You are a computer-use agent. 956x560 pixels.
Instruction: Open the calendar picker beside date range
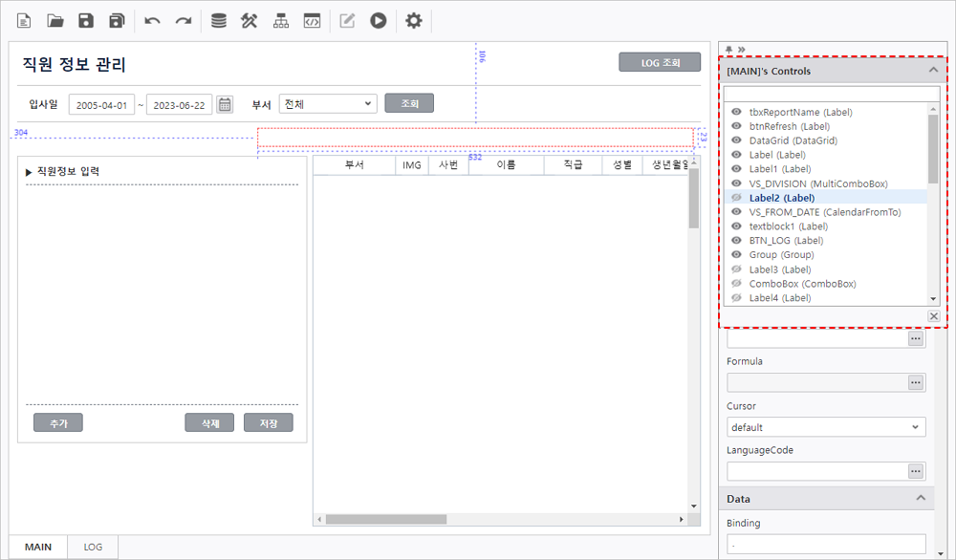[225, 104]
